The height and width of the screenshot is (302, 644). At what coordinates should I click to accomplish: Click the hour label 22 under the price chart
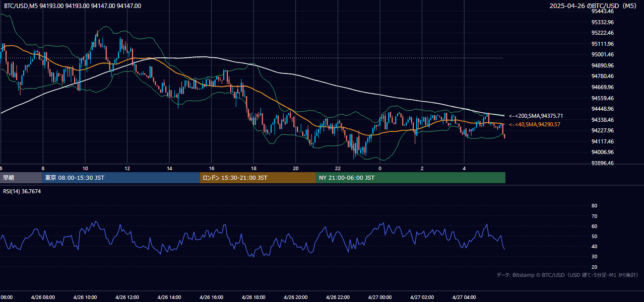[338, 168]
